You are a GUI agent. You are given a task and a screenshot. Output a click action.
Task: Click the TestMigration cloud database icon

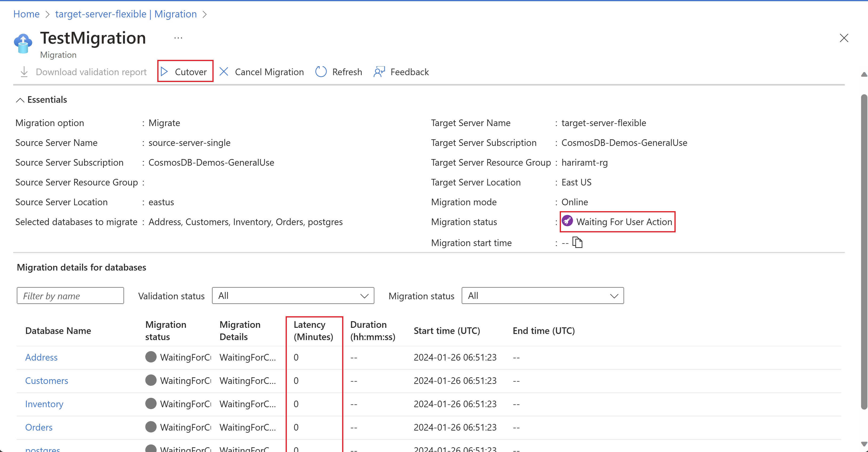pos(23,44)
